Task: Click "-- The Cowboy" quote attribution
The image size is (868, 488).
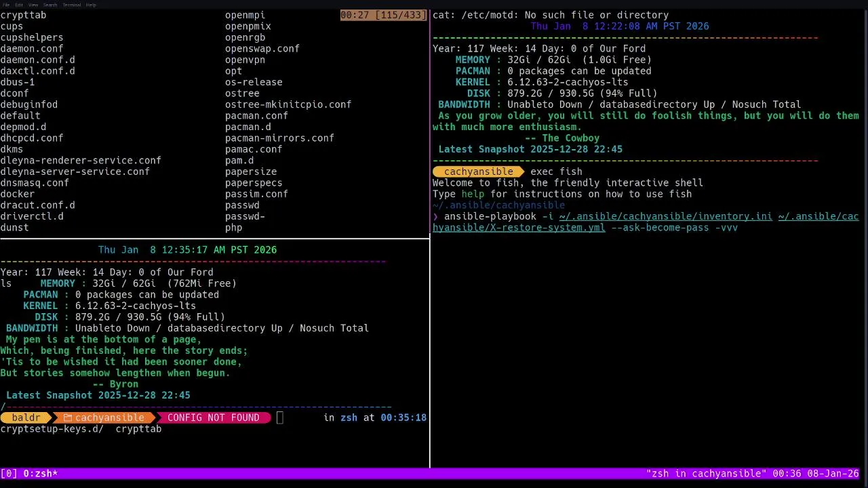Action: [x=562, y=138]
